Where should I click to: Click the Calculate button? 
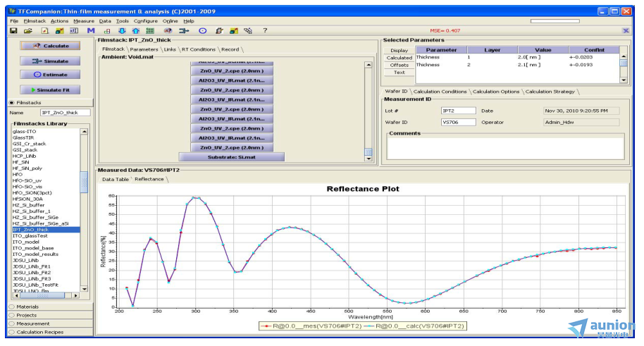pos(50,46)
